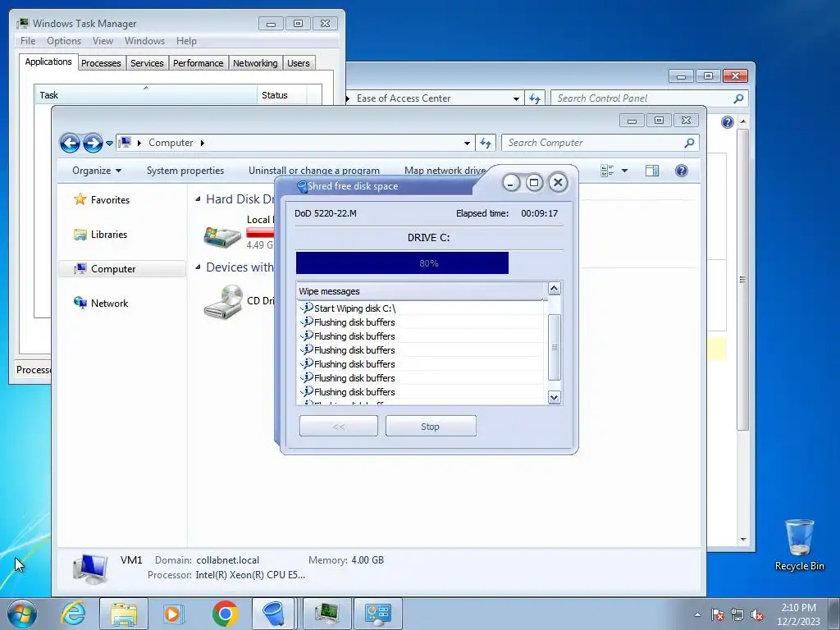The height and width of the screenshot is (630, 840).
Task: Launch Google Chrome from taskbar
Action: pyautogui.click(x=225, y=614)
